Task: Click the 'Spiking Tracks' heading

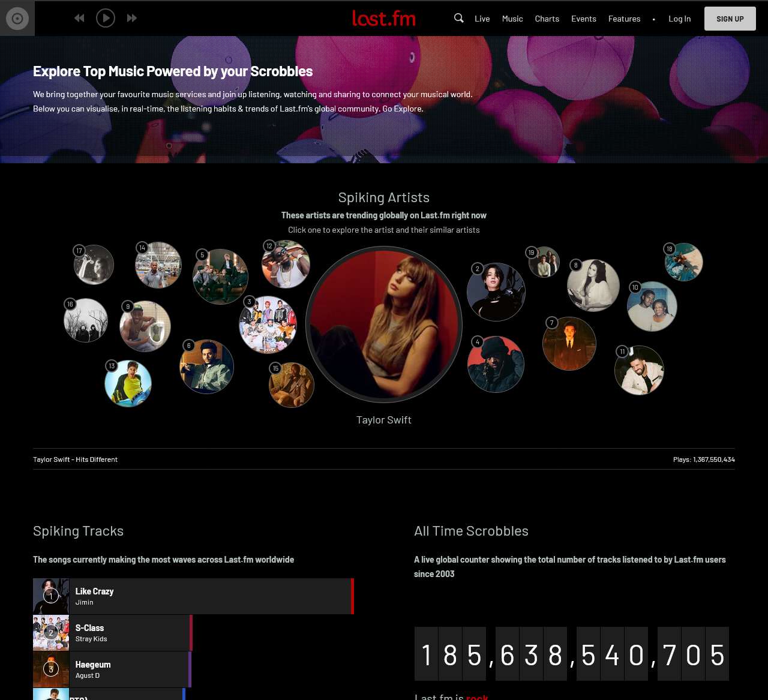Action: point(79,531)
